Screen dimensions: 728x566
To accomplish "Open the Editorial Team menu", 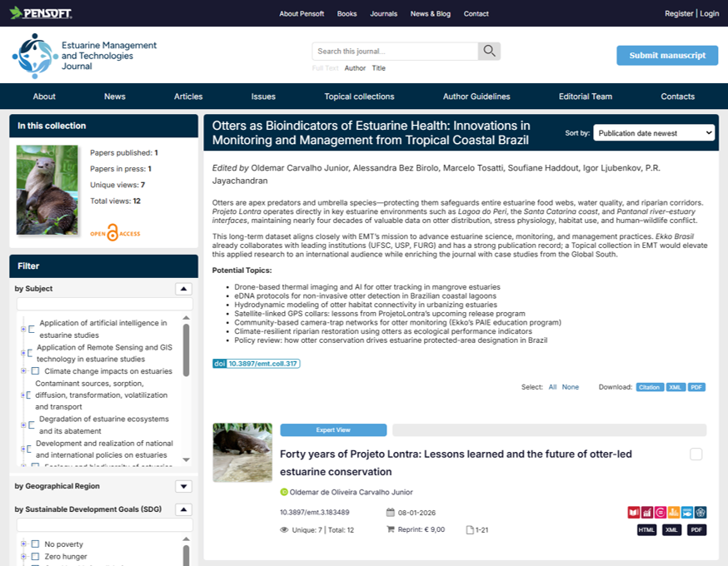I will pyautogui.click(x=586, y=97).
